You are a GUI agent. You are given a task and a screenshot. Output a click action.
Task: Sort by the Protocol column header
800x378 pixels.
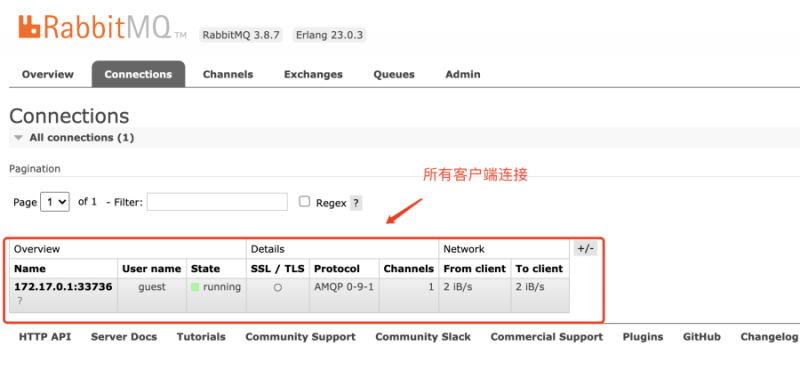pos(337,269)
